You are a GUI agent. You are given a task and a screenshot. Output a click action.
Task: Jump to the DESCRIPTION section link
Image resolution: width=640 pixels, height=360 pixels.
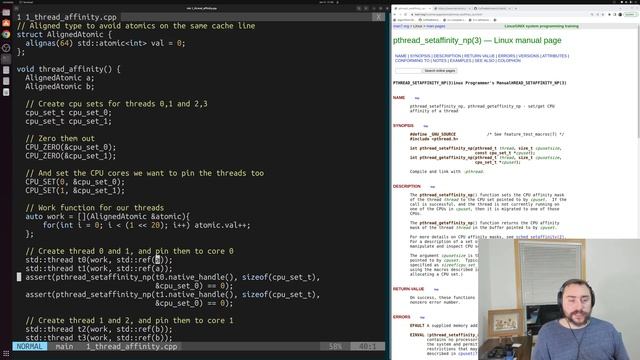click(x=447, y=56)
